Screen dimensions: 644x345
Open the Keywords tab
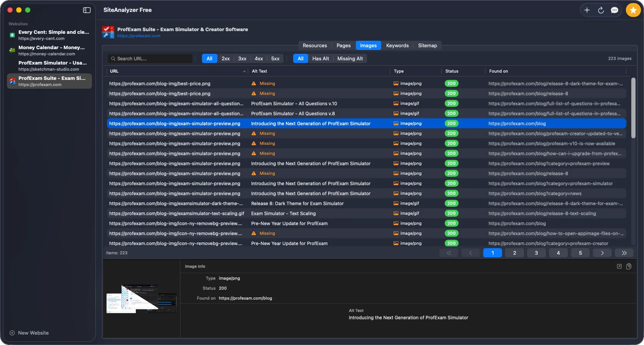pyautogui.click(x=397, y=45)
